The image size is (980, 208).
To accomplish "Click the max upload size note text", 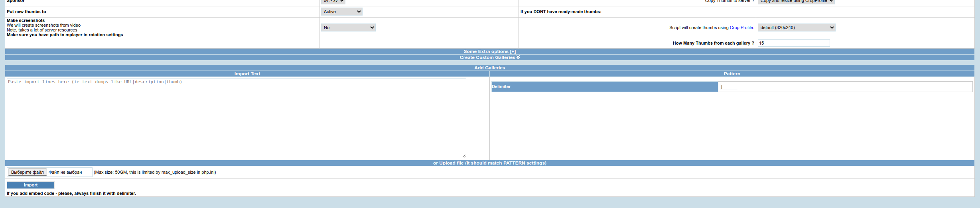I will 155,172.
